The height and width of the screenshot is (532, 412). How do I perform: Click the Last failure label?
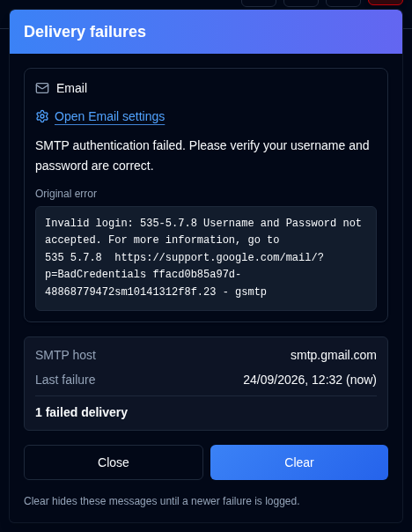point(65,380)
